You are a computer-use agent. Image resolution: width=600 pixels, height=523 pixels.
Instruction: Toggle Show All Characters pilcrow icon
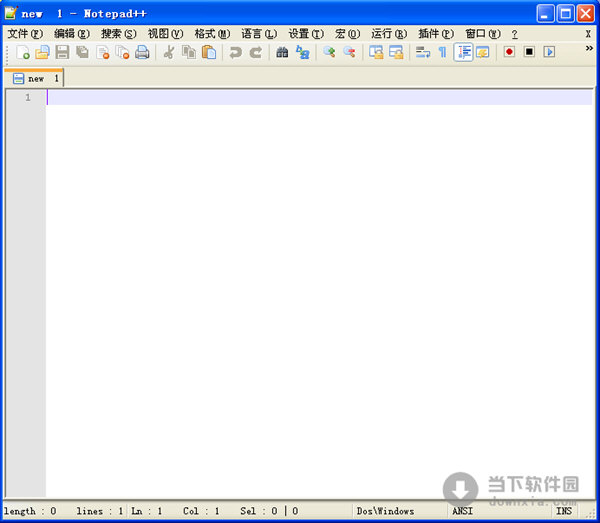443,52
